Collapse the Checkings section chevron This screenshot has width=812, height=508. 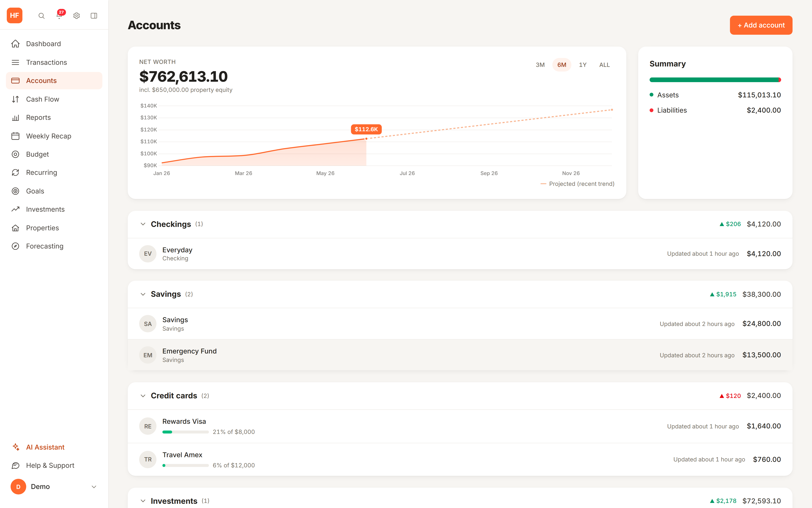(143, 224)
